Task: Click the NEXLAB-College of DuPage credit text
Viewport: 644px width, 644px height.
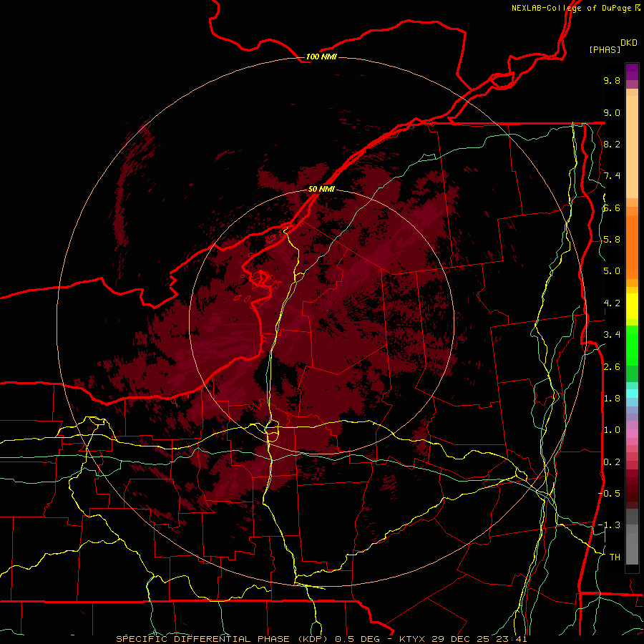Action: 572,8
